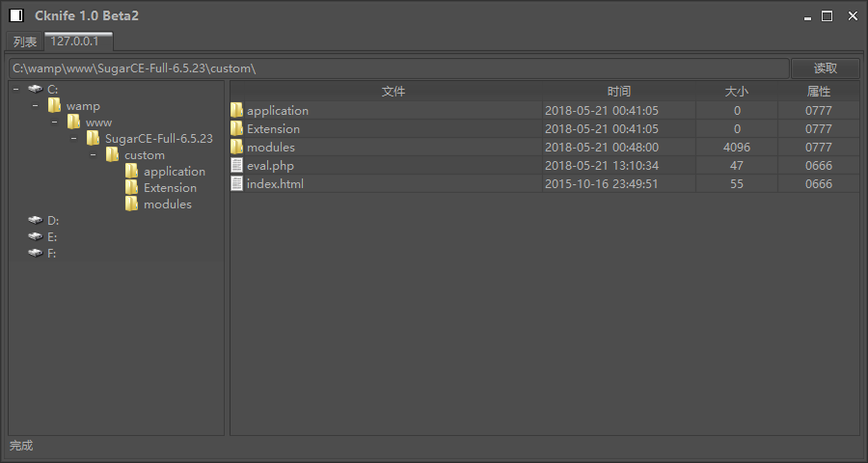This screenshot has width=868, height=463.
Task: Click the Extension folder icon in file list
Action: 236,128
